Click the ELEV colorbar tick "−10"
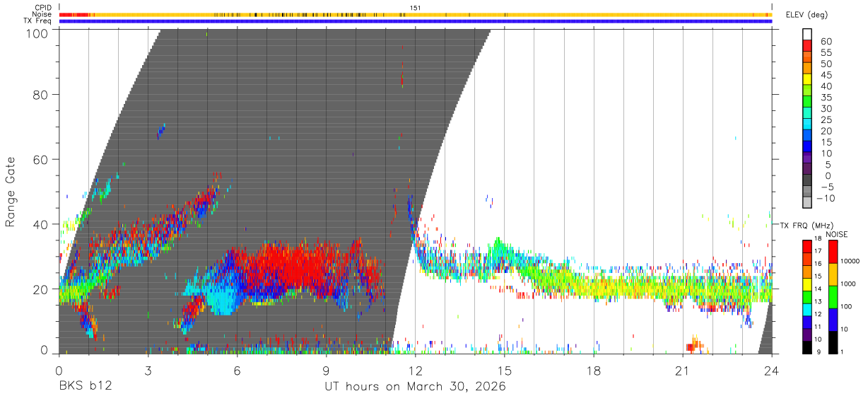The width and height of the screenshot is (868, 401). click(826, 198)
